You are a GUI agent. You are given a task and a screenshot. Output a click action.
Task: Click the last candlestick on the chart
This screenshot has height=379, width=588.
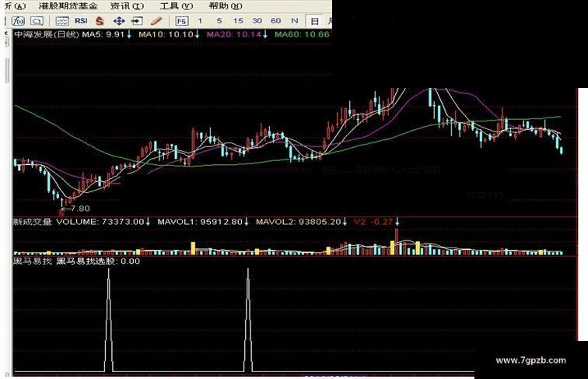561,150
